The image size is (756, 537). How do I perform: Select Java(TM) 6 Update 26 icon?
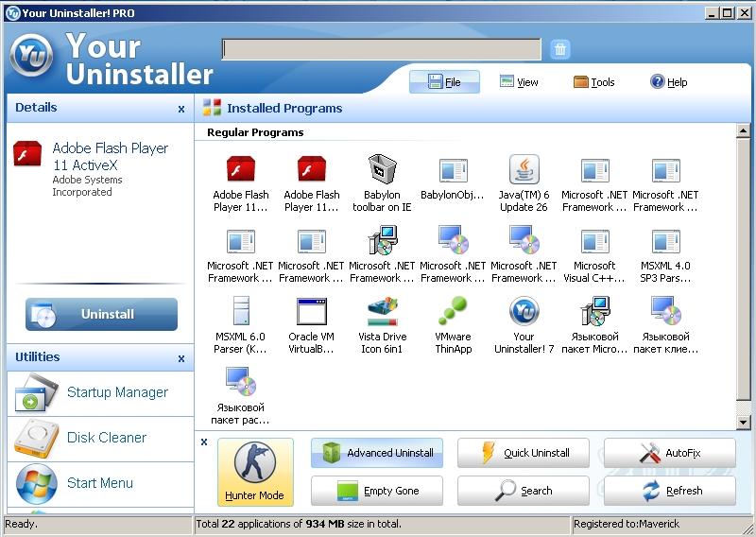pos(524,169)
